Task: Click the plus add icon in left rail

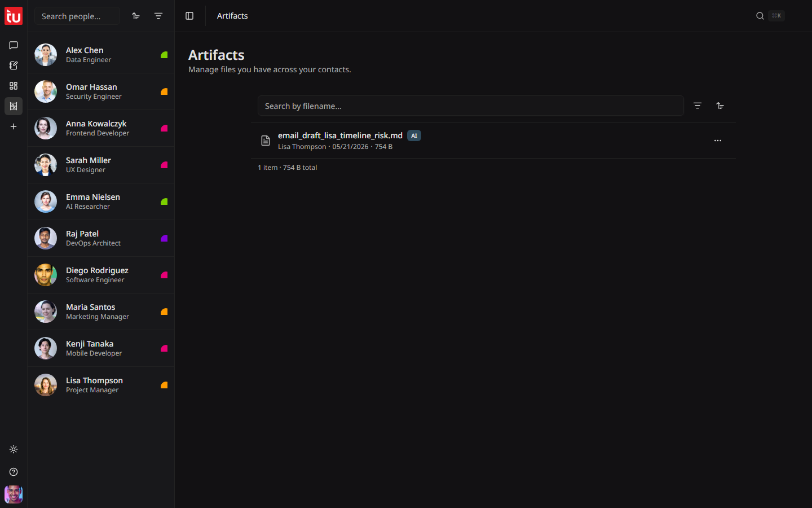Action: (x=14, y=126)
